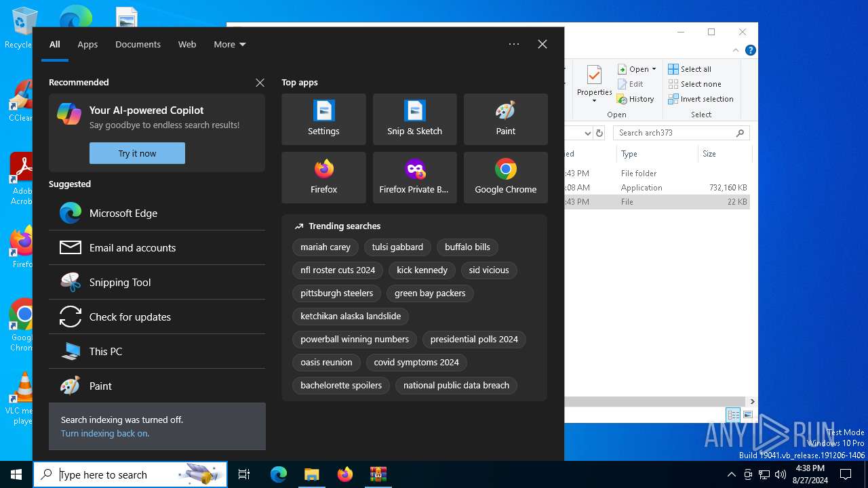868x488 pixels.
Task: Open the volume control in tray
Action: (x=781, y=474)
